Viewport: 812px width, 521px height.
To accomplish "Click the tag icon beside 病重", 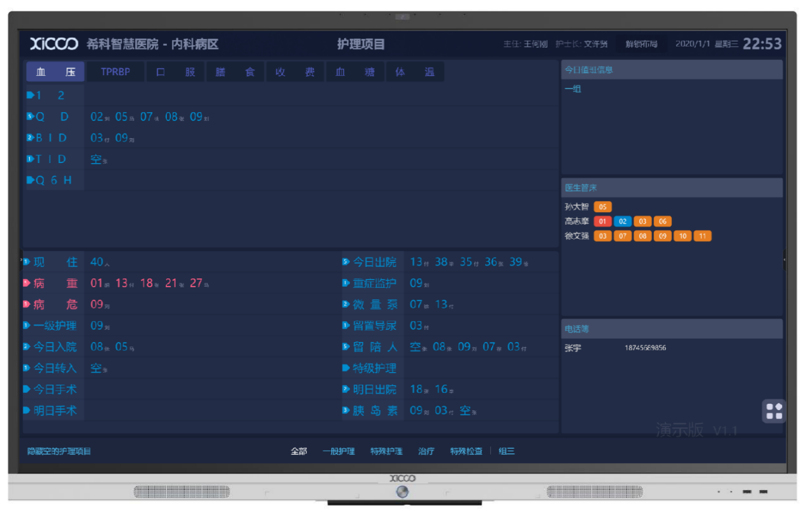I will pos(27,283).
